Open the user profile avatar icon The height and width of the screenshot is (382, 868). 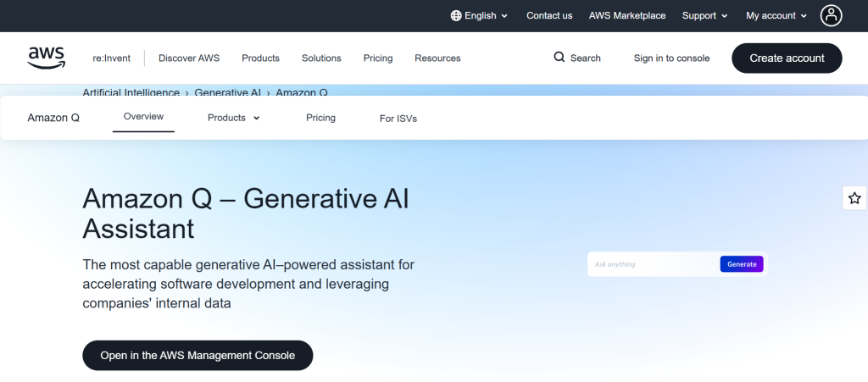831,15
